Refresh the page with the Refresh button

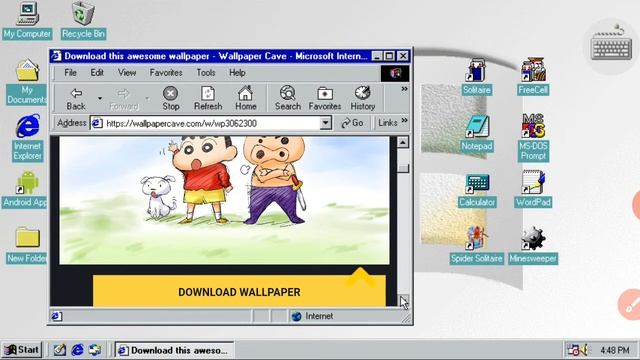[208, 98]
